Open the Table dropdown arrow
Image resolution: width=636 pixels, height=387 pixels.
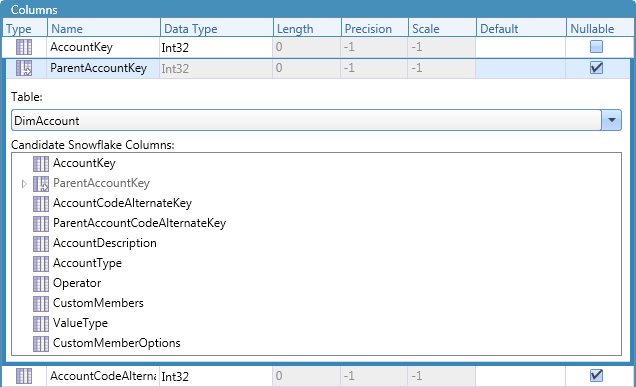coord(611,120)
